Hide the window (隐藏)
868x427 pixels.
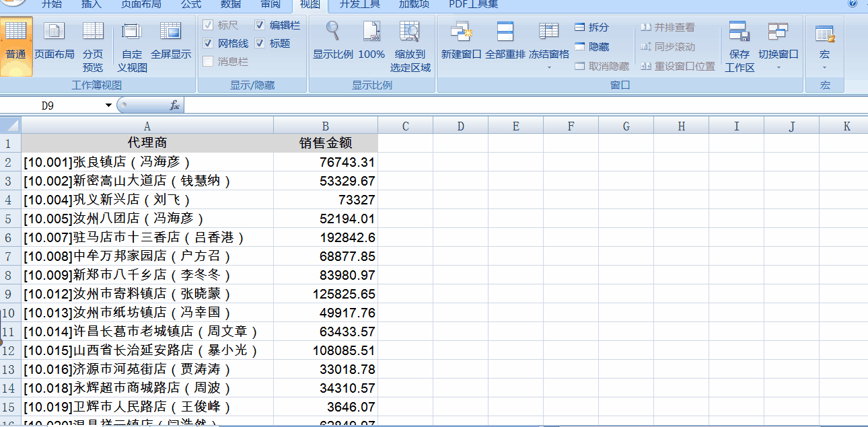pos(591,47)
